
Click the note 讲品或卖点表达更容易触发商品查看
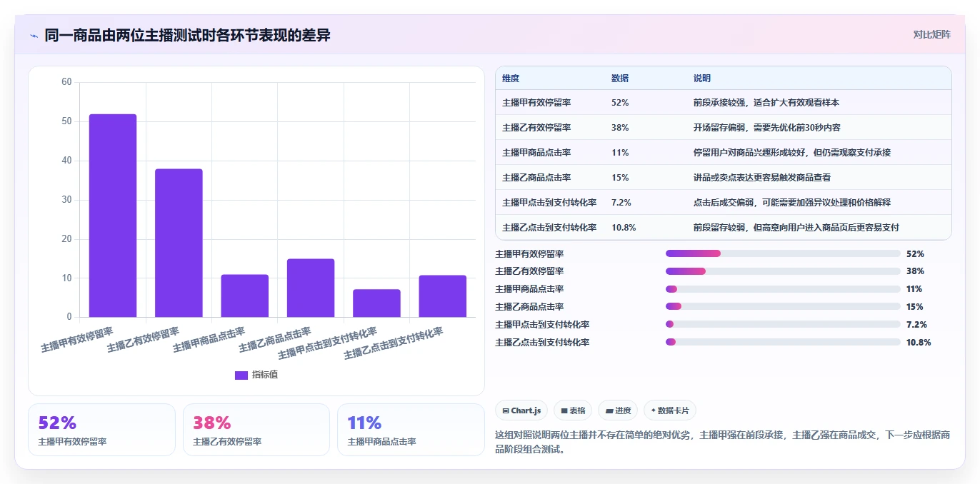click(762, 178)
